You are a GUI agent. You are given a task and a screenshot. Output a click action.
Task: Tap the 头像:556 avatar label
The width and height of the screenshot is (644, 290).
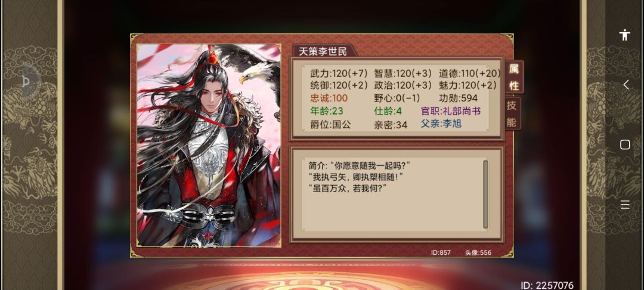click(x=478, y=252)
